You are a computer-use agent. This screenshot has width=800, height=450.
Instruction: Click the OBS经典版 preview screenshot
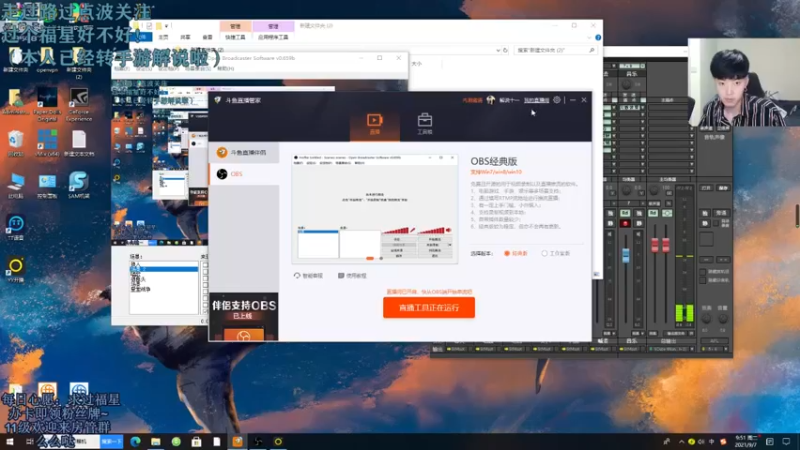point(374,209)
